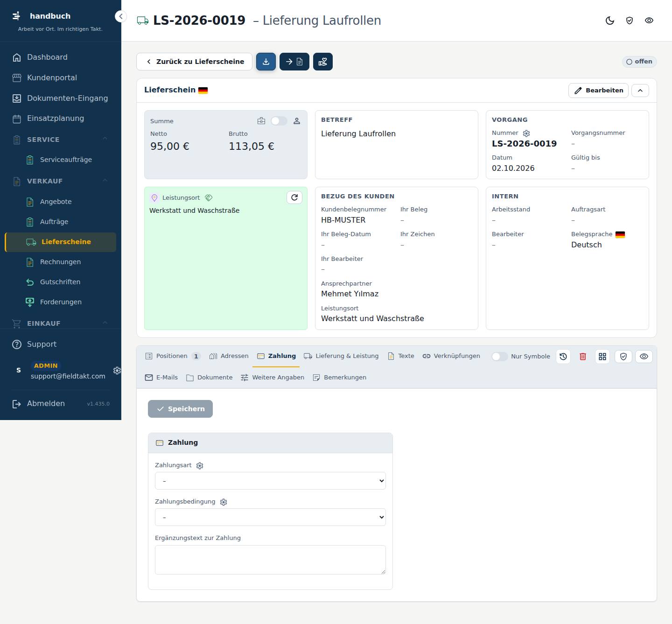Click the download PDF icon button
This screenshot has width=672, height=624.
click(x=266, y=62)
